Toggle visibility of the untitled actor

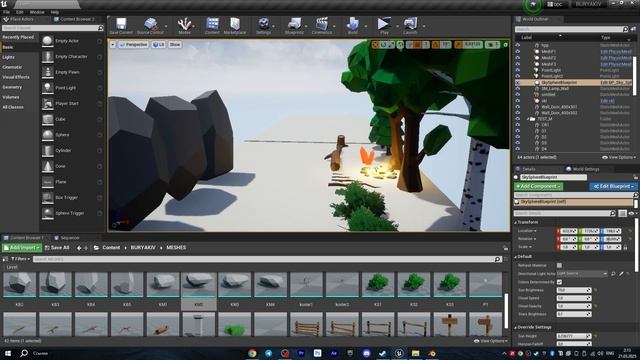pos(518,94)
